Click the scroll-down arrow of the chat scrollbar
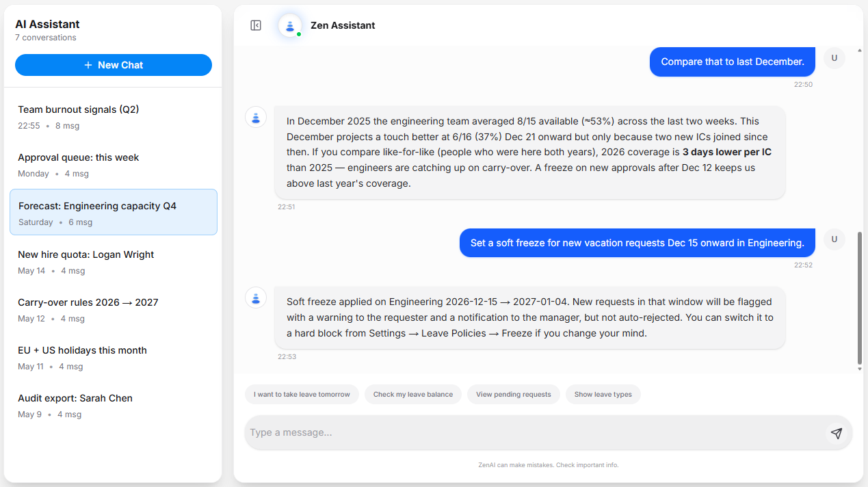The image size is (868, 487). coord(860,369)
